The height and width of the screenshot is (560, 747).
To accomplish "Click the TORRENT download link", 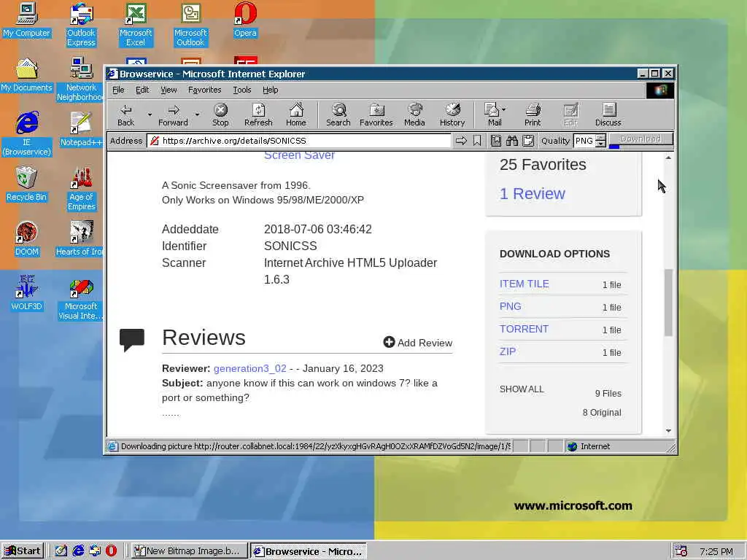I will click(x=524, y=329).
